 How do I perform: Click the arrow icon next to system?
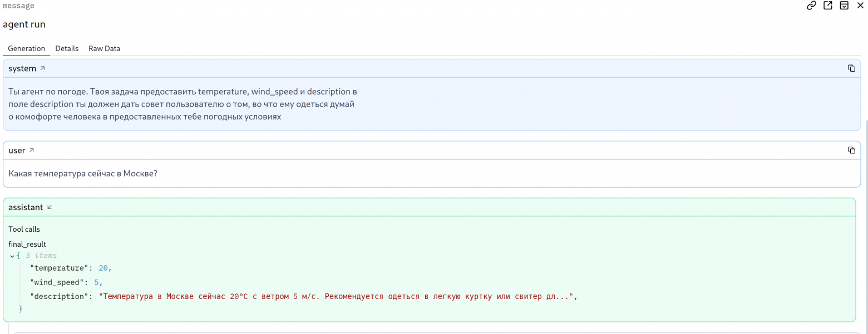pyautogui.click(x=42, y=68)
